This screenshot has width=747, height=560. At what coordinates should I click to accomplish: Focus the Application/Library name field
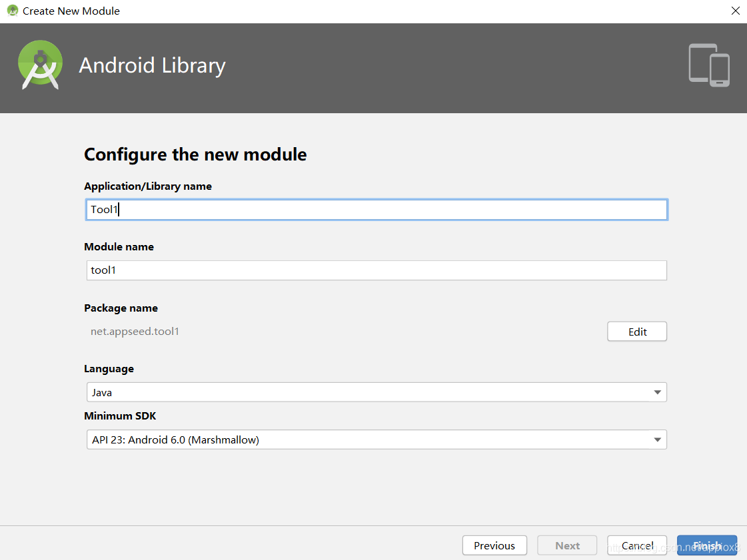(376, 210)
